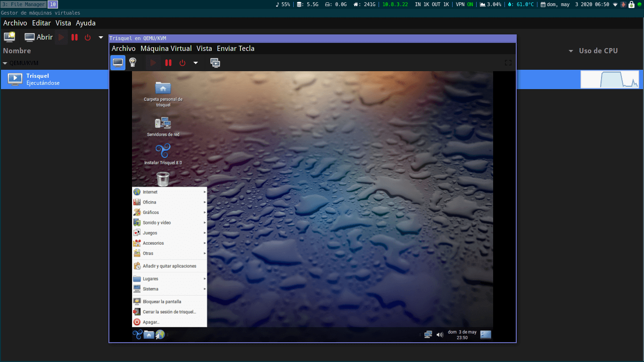
Task: Open the manager's Editar menu
Action: [x=41, y=23]
